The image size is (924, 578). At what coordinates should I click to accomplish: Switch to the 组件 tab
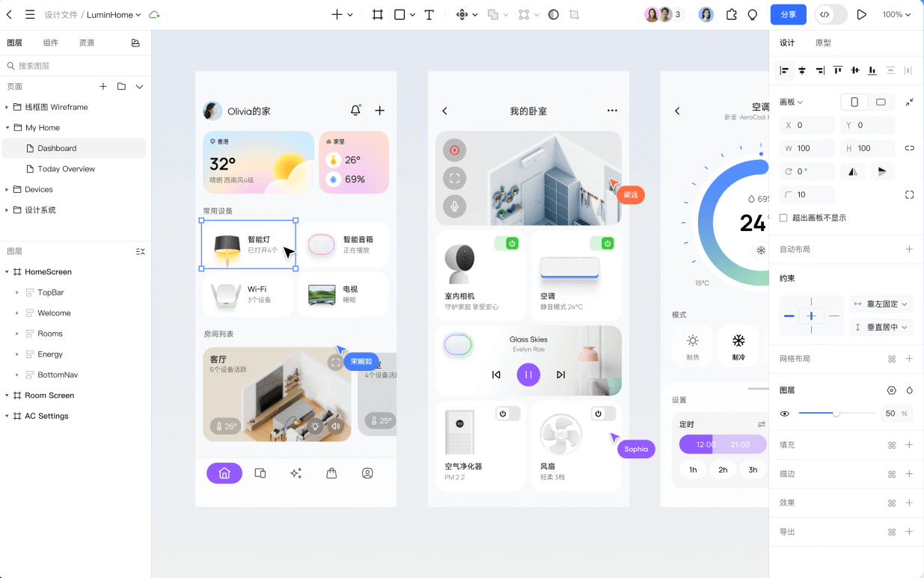tap(51, 43)
